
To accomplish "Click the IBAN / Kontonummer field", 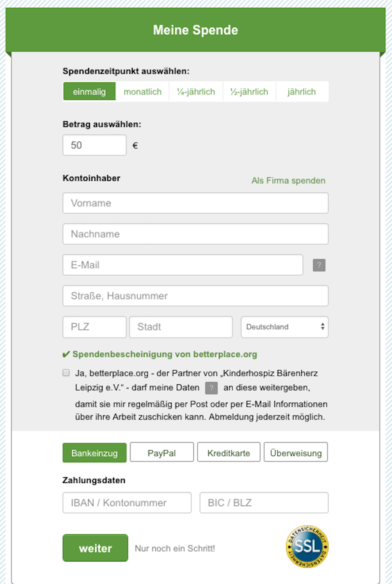I will pos(127,503).
